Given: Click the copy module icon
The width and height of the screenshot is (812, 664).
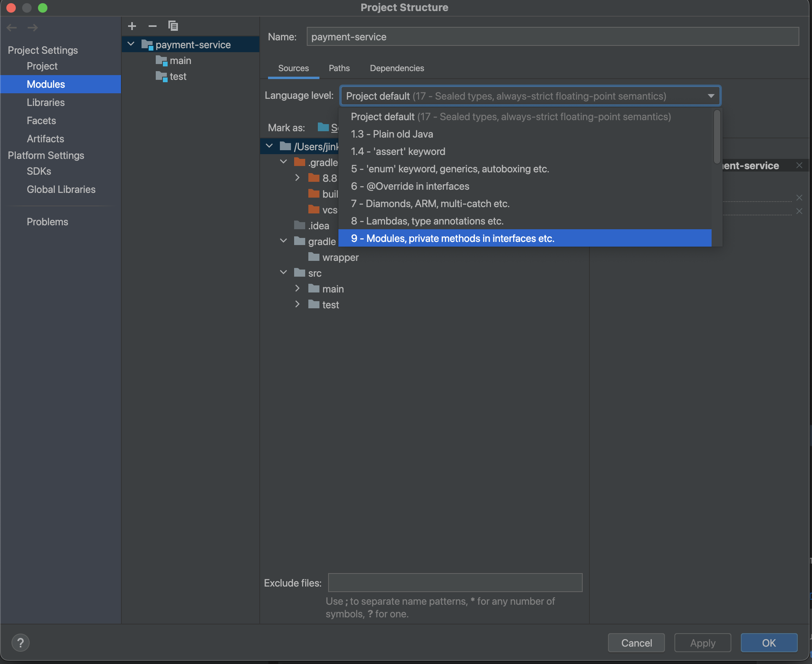Looking at the screenshot, I should (x=173, y=26).
